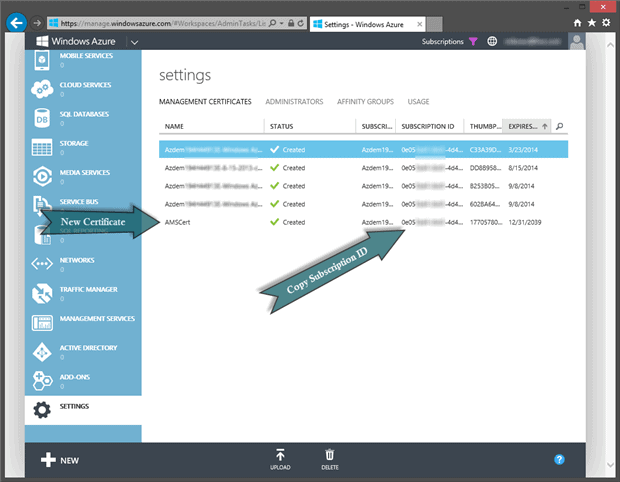620x482 pixels.
Task: Click the plus New icon
Action: click(x=48, y=460)
